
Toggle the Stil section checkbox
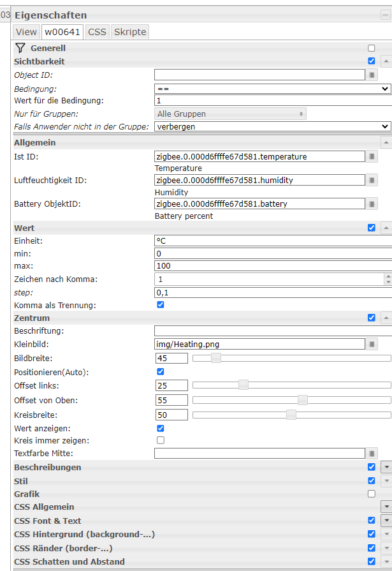[x=371, y=480]
